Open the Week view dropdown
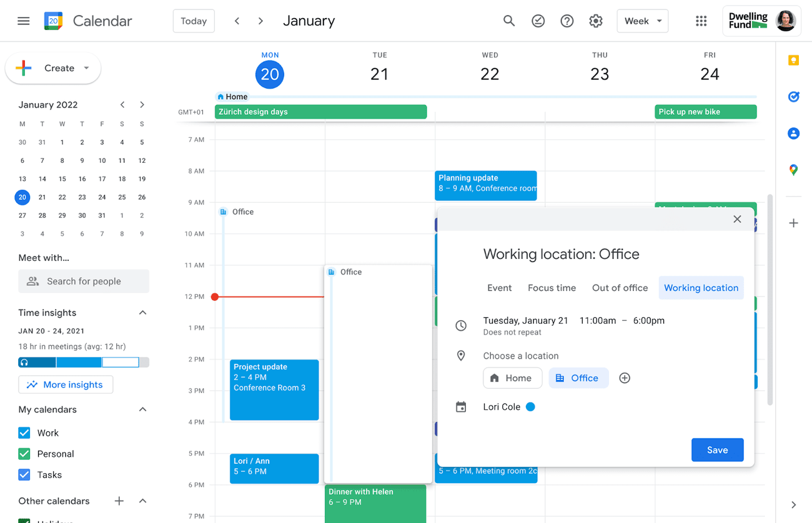 pyautogui.click(x=643, y=21)
